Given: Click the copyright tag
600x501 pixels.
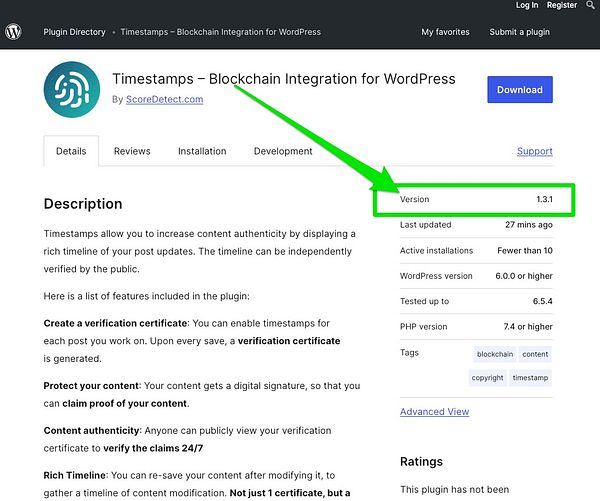Looking at the screenshot, I should (488, 378).
